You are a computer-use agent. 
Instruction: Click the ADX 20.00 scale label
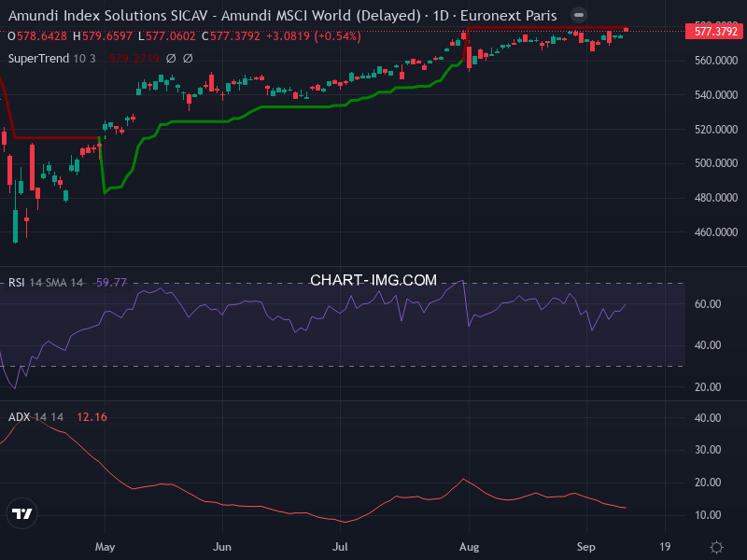tap(708, 483)
